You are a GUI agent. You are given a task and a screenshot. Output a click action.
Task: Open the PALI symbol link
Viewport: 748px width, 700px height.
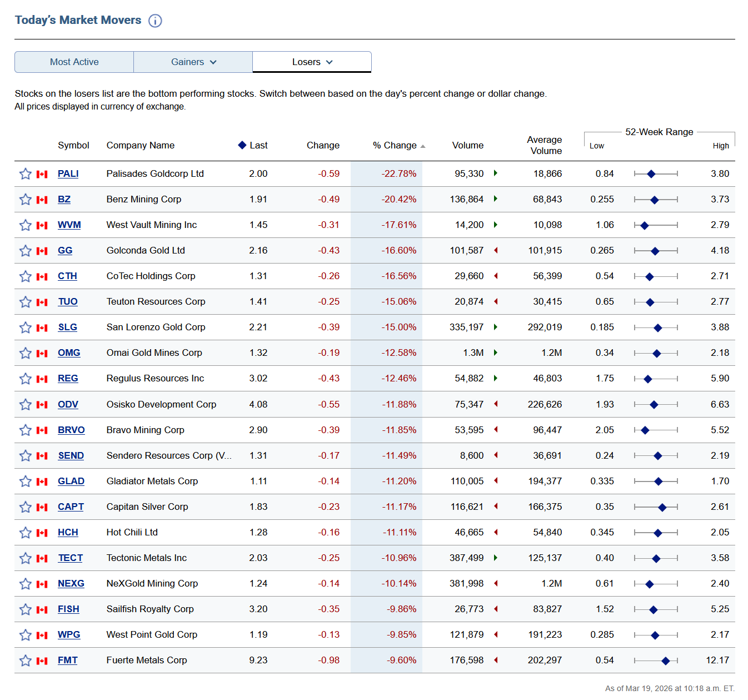click(x=68, y=173)
